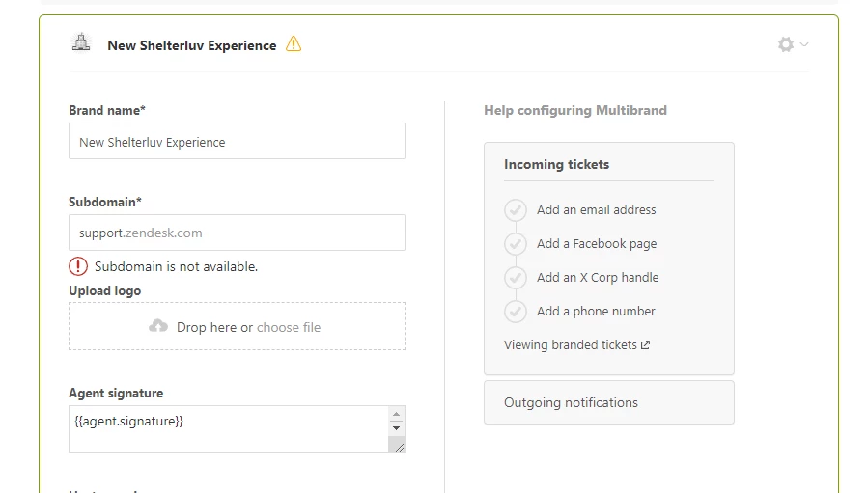
Task: Open the Viewing branded tickets link
Action: (x=570, y=344)
